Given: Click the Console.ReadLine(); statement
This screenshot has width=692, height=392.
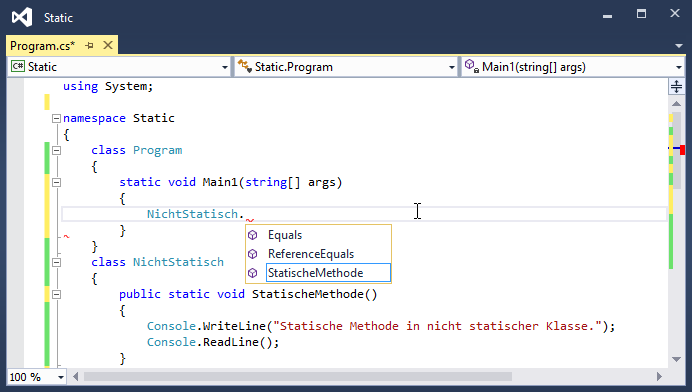Looking at the screenshot, I should click(213, 342).
